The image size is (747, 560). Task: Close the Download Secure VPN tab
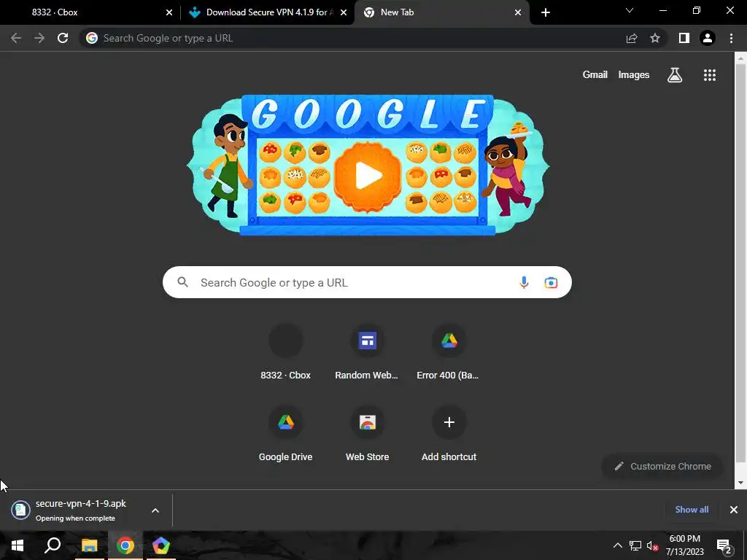pos(344,12)
